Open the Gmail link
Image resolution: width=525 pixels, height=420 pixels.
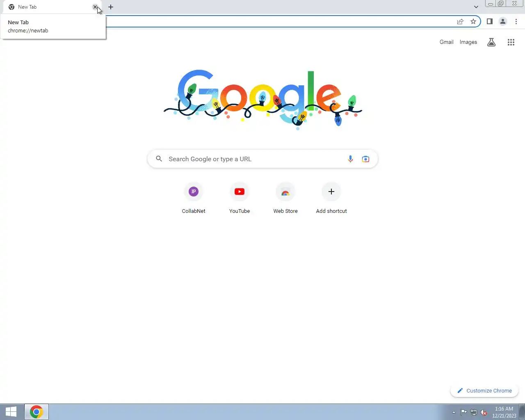pos(446,42)
